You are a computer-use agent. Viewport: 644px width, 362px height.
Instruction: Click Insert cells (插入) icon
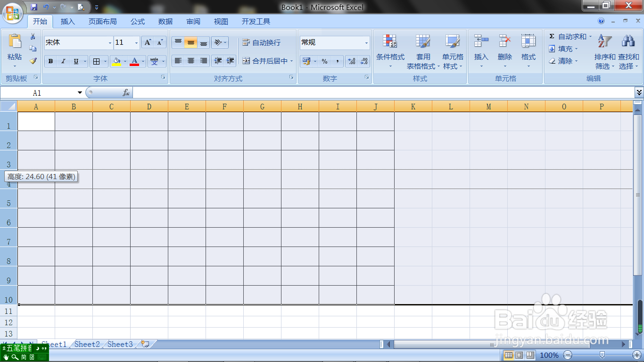click(481, 41)
